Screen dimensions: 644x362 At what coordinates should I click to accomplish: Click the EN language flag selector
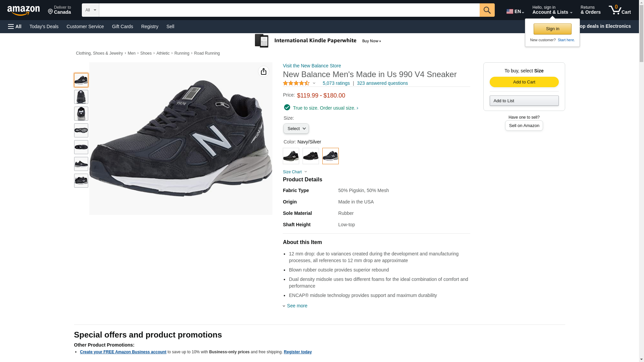515,11
